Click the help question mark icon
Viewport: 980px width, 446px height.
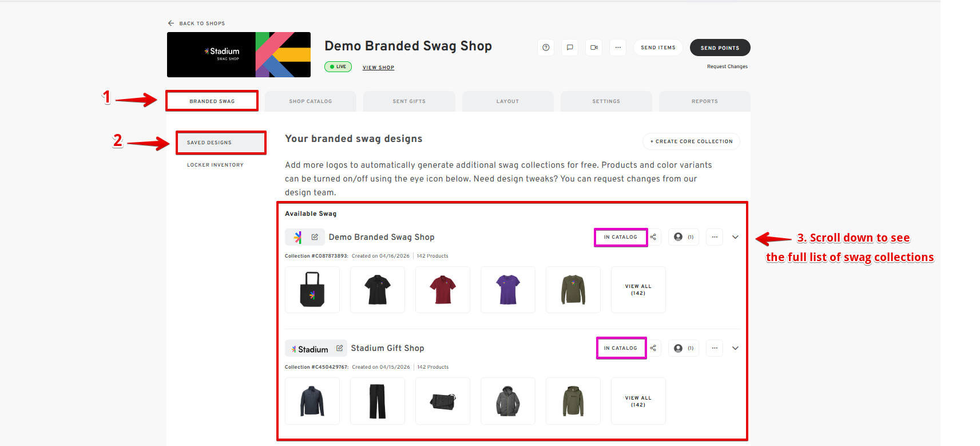pos(546,48)
